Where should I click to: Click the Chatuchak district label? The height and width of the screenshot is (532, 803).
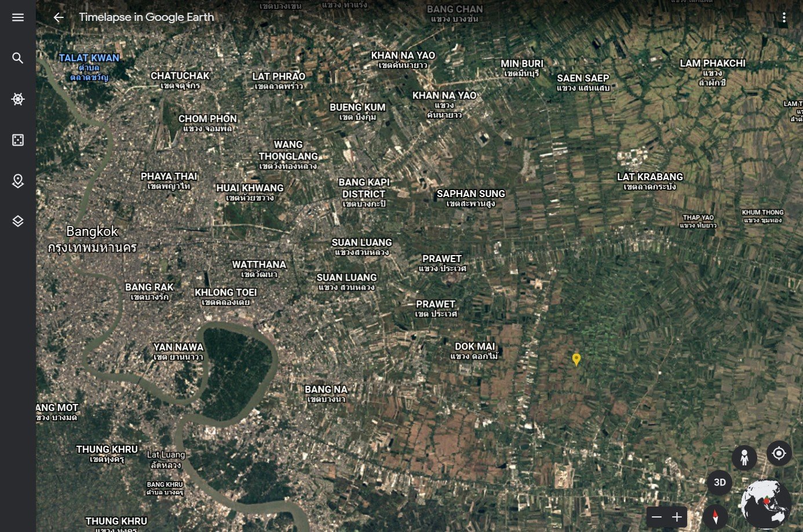[x=180, y=76]
